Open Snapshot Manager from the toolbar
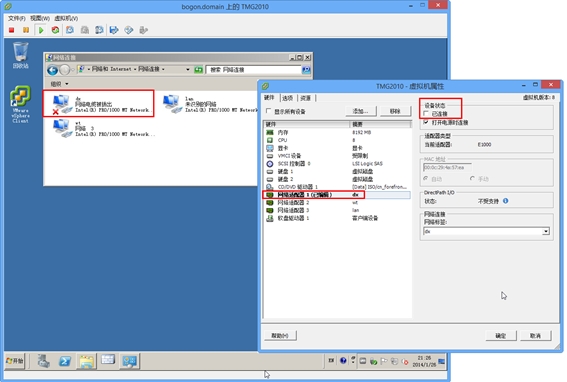 (x=99, y=30)
